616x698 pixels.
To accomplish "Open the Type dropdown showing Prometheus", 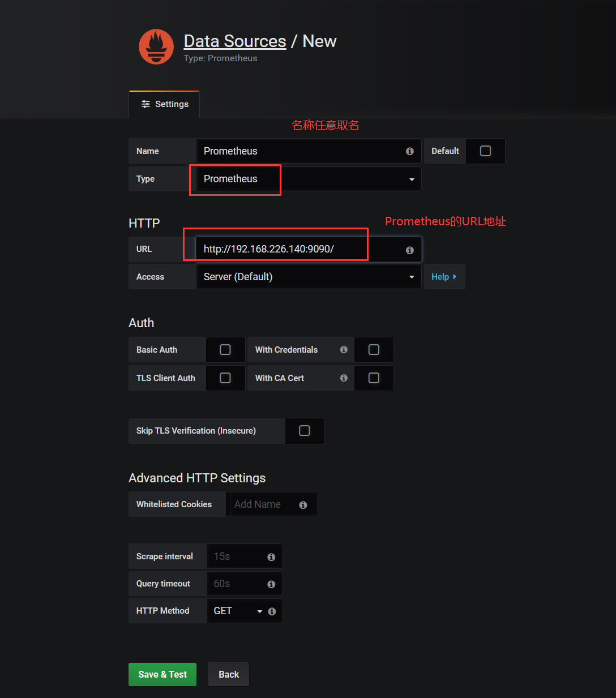I will tap(308, 179).
